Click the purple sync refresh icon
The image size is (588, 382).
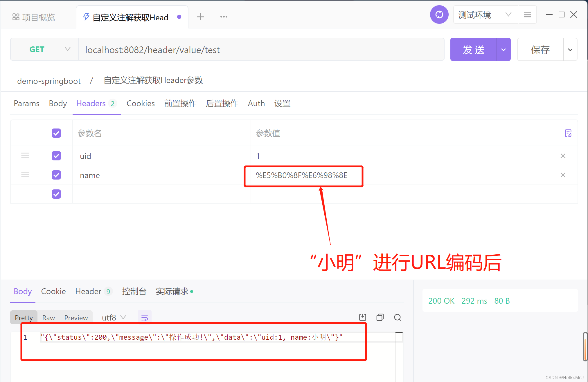pos(439,15)
